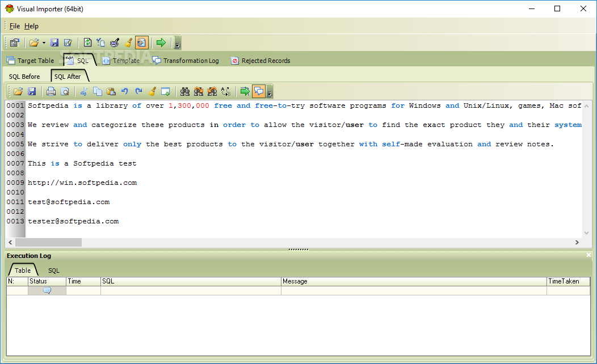Viewport: 597px width, 364px height.
Task: Click the Status column header
Action: pos(47,281)
